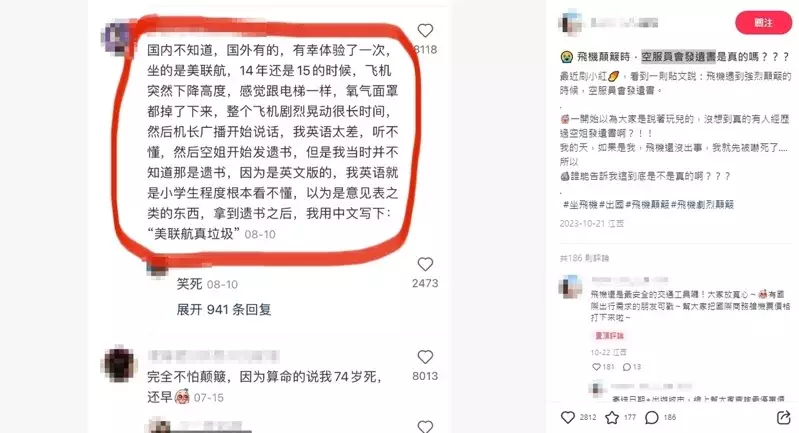799x433 pixels.
Task: Like the circled United Airlines comment
Action: click(425, 31)
